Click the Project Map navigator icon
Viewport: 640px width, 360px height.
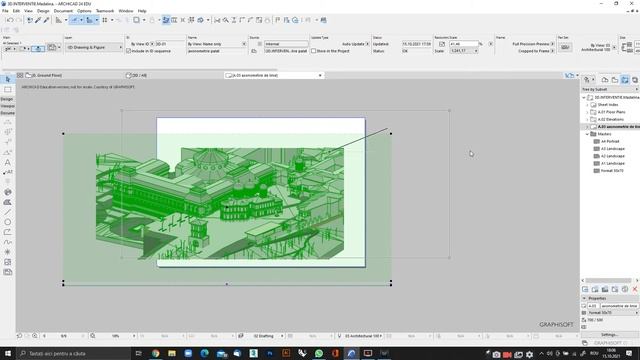pos(605,80)
